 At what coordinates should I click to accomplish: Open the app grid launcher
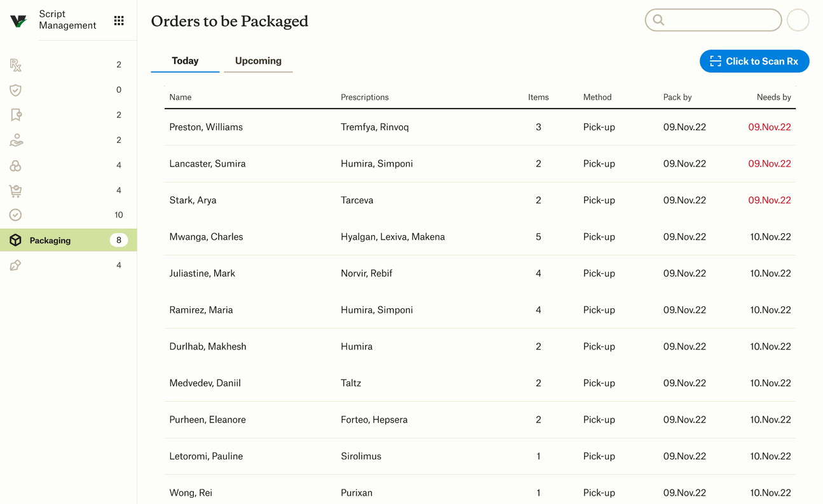(x=119, y=20)
